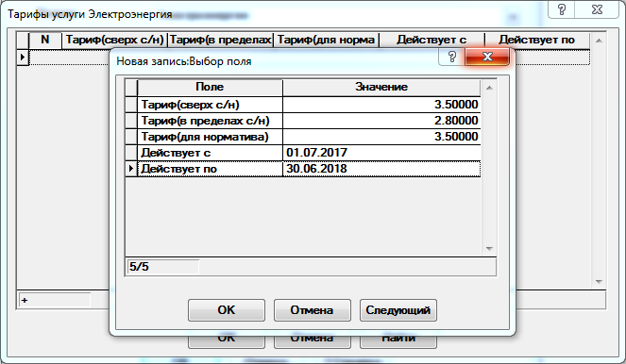Click the N column header in the tariffs table

tap(45, 40)
